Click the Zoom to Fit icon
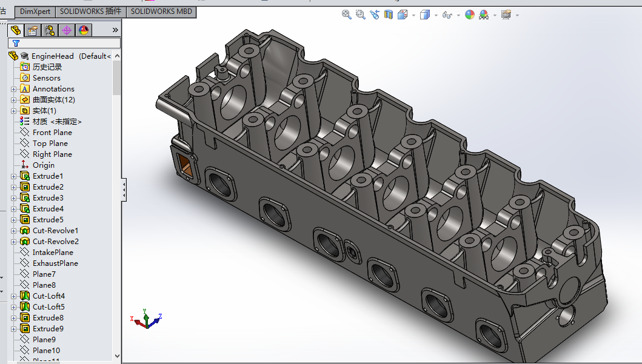 click(x=346, y=15)
